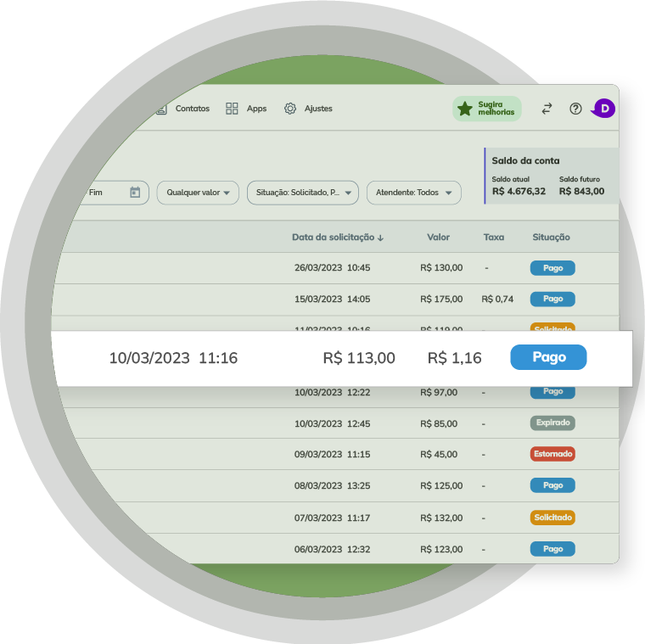Click the Taxa column header
Screen dimensions: 645x644
click(494, 238)
